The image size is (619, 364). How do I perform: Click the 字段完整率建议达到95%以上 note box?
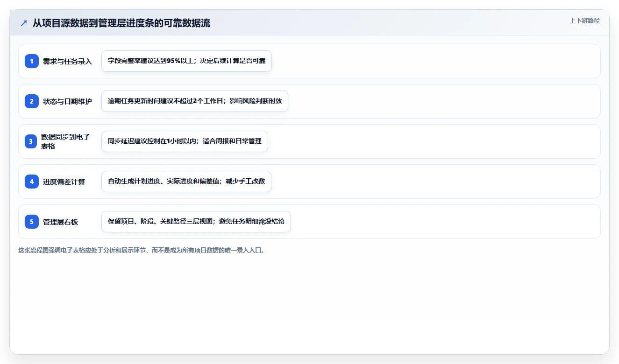coord(186,61)
